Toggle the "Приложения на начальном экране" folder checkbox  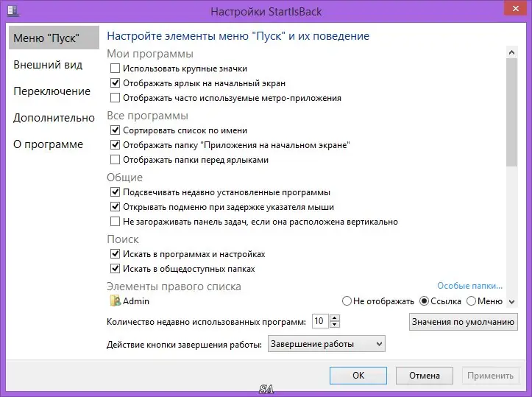click(116, 145)
